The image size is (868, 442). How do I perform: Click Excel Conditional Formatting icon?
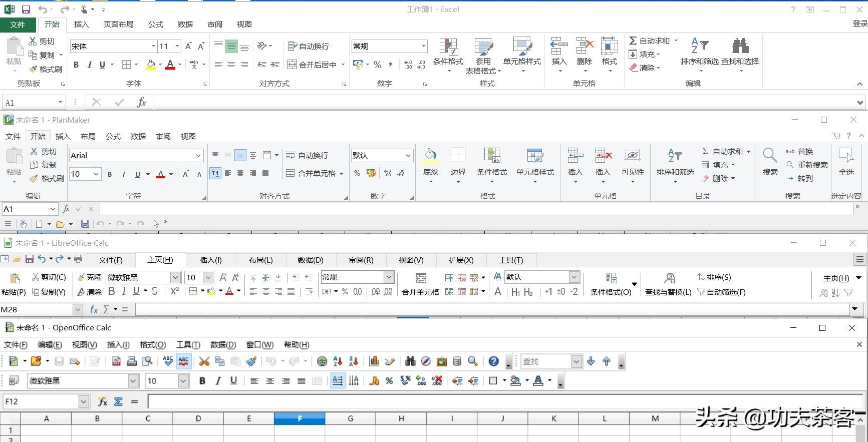448,47
